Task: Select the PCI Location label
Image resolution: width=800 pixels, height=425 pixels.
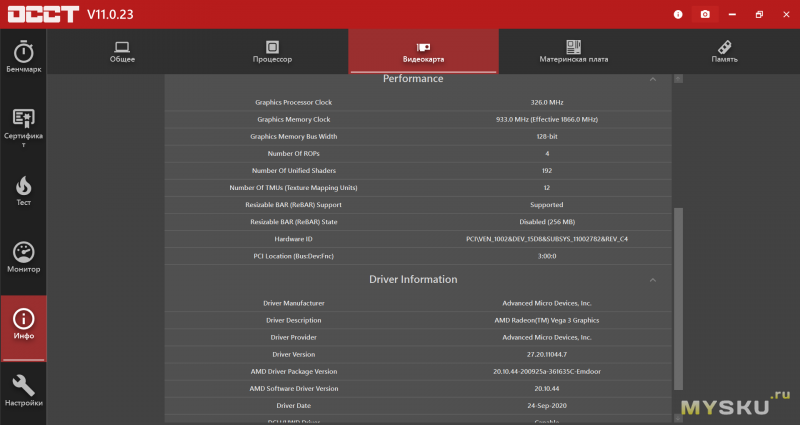Action: coord(293,256)
